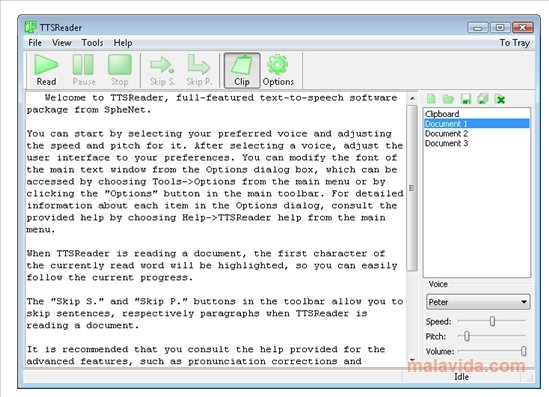Skip a sentence with Skip S.
Screen dimensions: 549x397
click(x=162, y=70)
